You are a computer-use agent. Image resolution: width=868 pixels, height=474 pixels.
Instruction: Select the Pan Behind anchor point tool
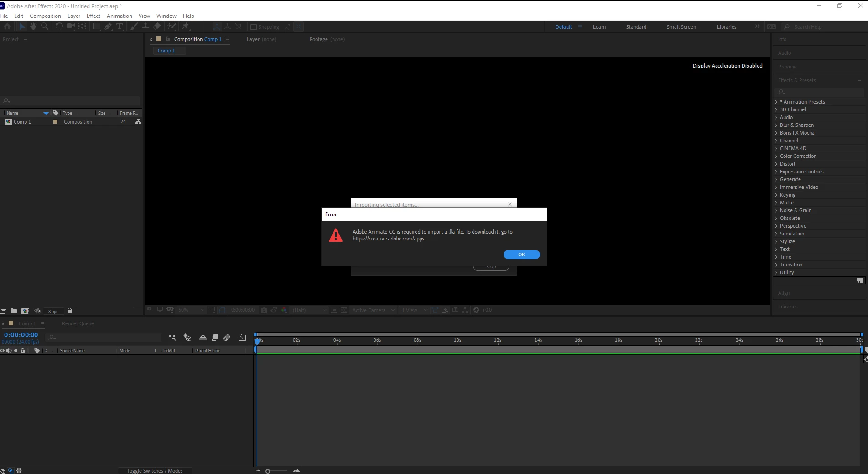click(x=83, y=26)
